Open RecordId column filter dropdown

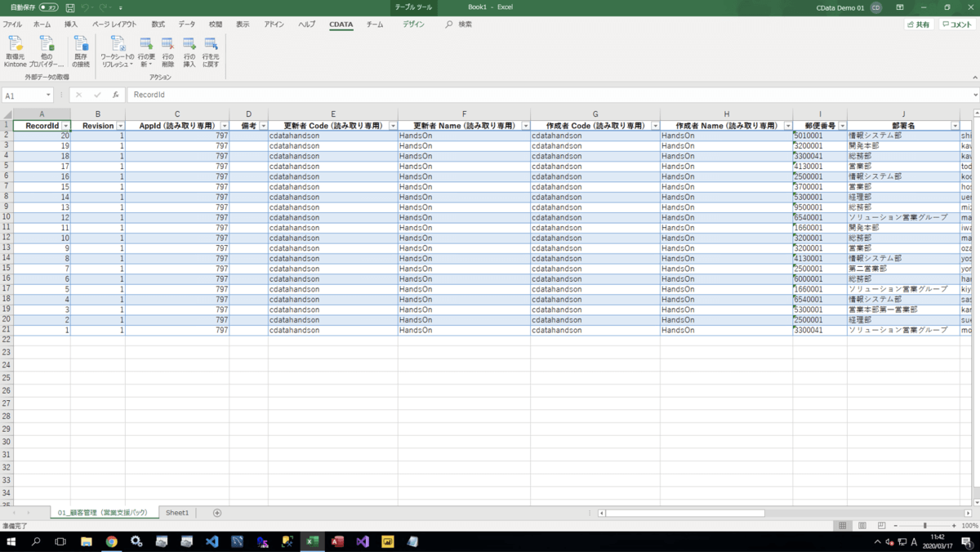click(x=65, y=126)
